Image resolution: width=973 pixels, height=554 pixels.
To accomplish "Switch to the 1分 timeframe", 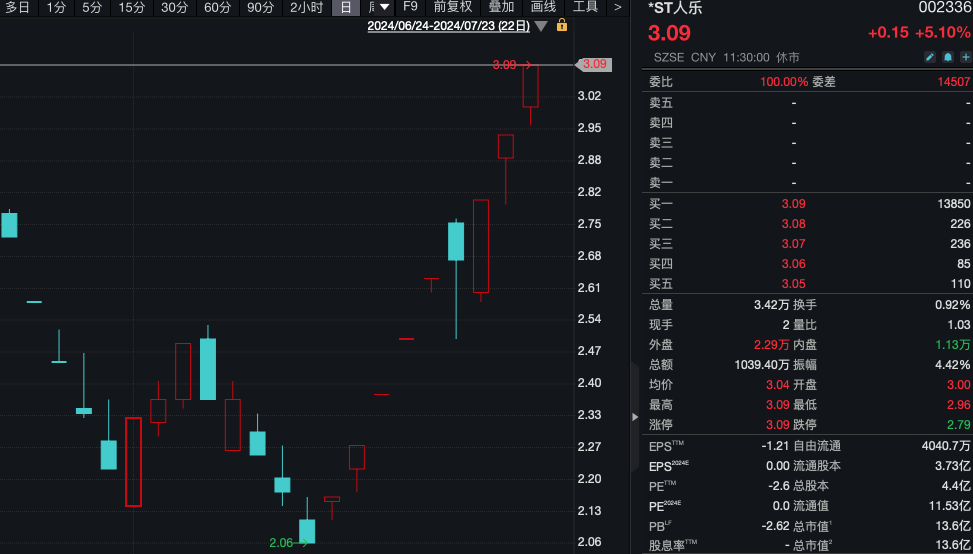I will (56, 7).
